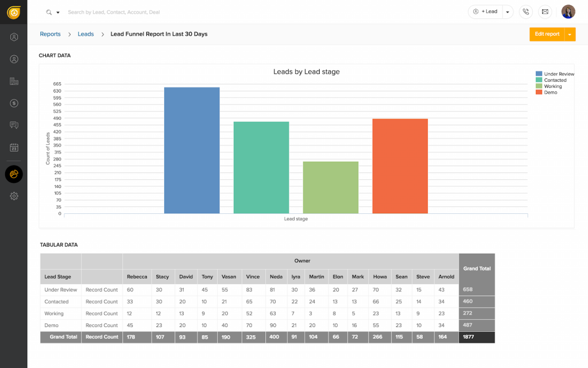The image size is (588, 368).
Task: Click the Leads breadcrumb link
Action: (86, 34)
